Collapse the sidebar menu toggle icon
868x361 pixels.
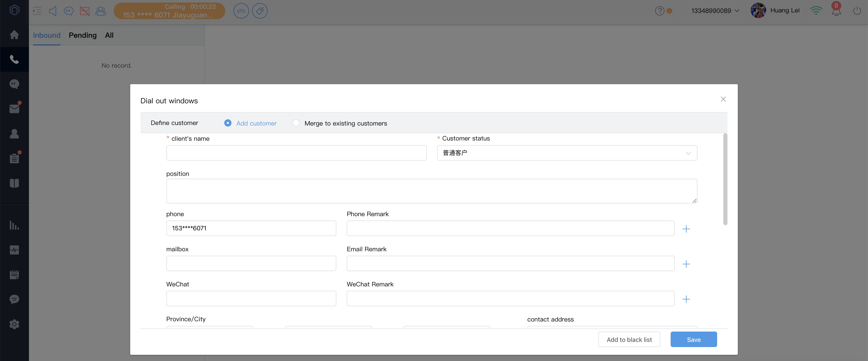tap(37, 11)
